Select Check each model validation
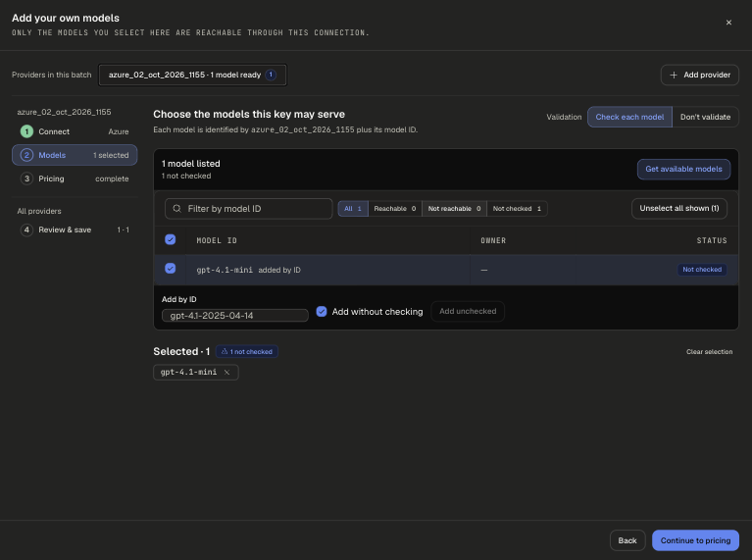 pos(629,117)
